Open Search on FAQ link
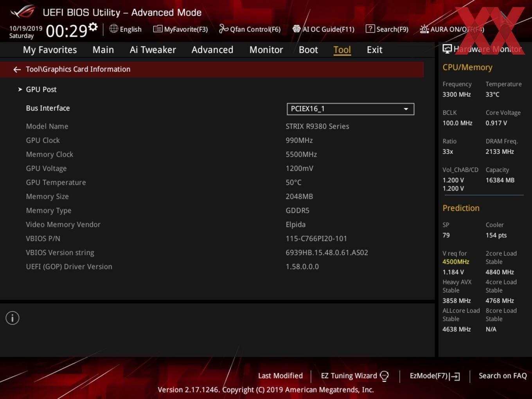This screenshot has width=532, height=399. coord(503,376)
